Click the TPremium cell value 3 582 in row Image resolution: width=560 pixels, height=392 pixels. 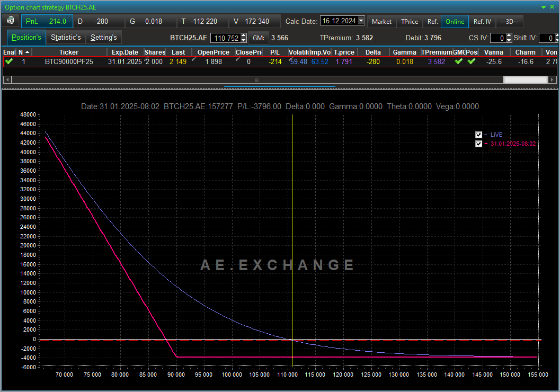coord(437,61)
